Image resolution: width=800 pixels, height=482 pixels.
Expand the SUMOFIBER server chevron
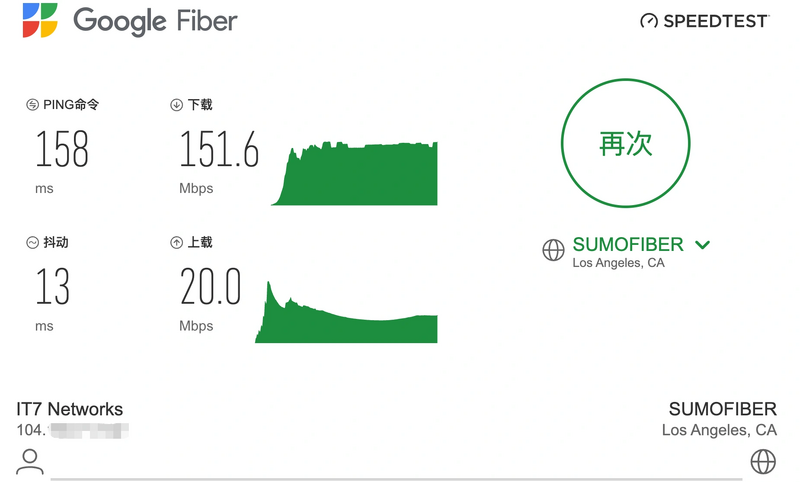pos(702,244)
